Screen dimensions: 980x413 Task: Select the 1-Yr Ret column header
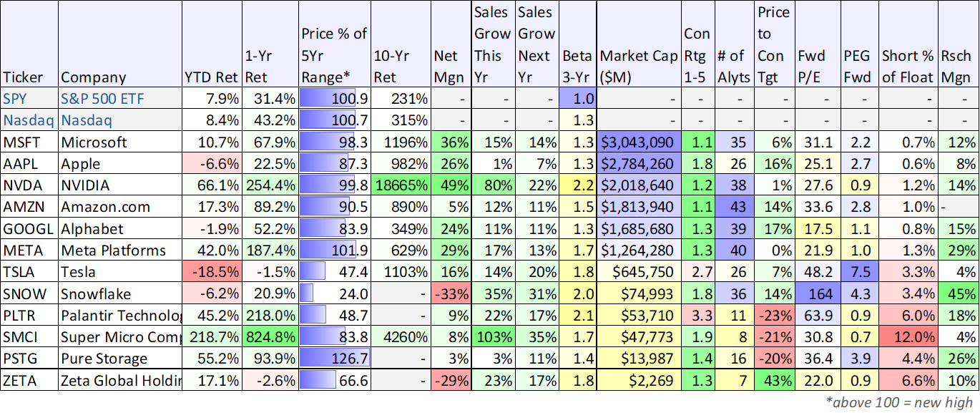[x=270, y=44]
